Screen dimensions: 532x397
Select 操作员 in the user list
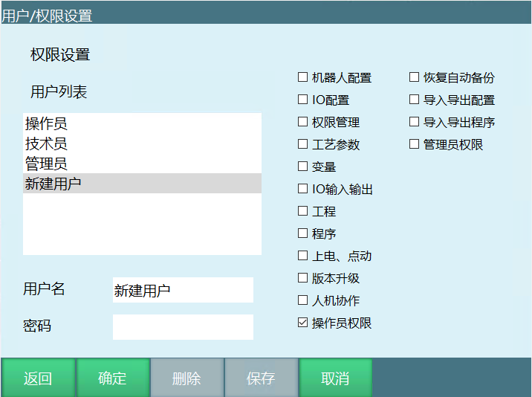coord(142,123)
